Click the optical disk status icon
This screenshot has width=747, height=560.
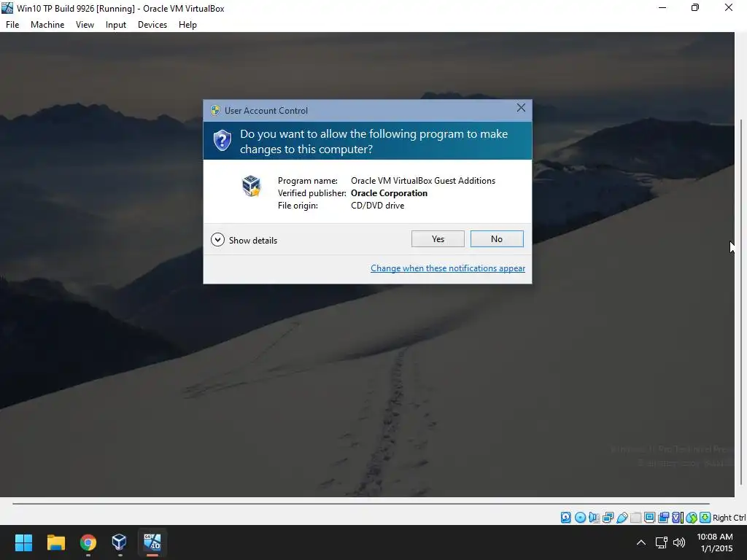[x=580, y=518]
